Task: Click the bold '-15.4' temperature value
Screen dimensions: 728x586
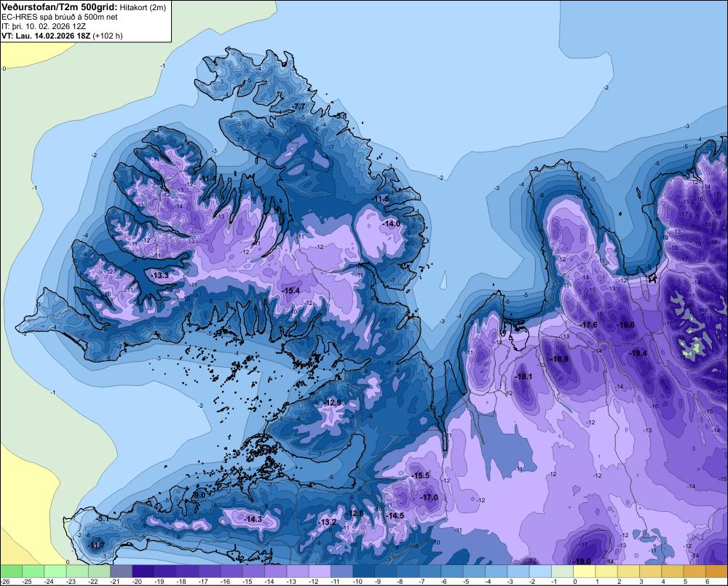Action: (290, 290)
